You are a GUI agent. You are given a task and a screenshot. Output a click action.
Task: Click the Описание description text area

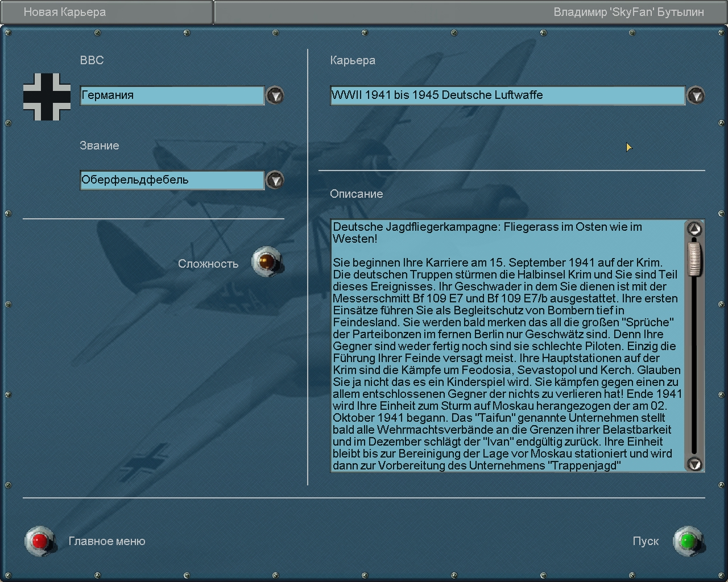point(508,346)
